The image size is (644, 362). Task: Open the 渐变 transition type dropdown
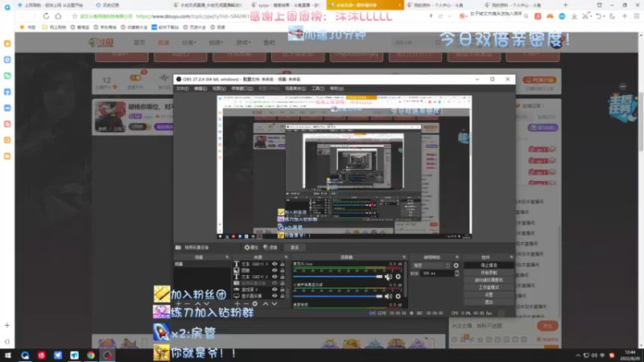[x=431, y=265]
